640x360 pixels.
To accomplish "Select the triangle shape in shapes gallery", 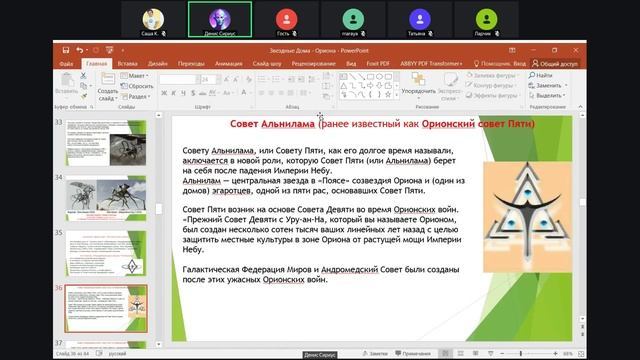I will [x=344, y=85].
